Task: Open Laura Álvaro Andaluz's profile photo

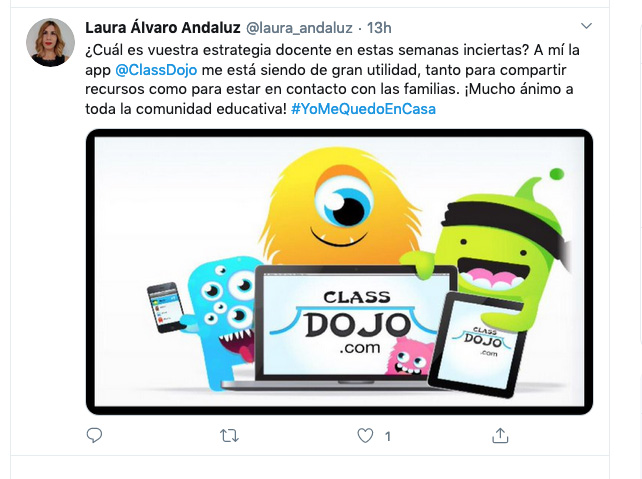Action: (x=50, y=42)
